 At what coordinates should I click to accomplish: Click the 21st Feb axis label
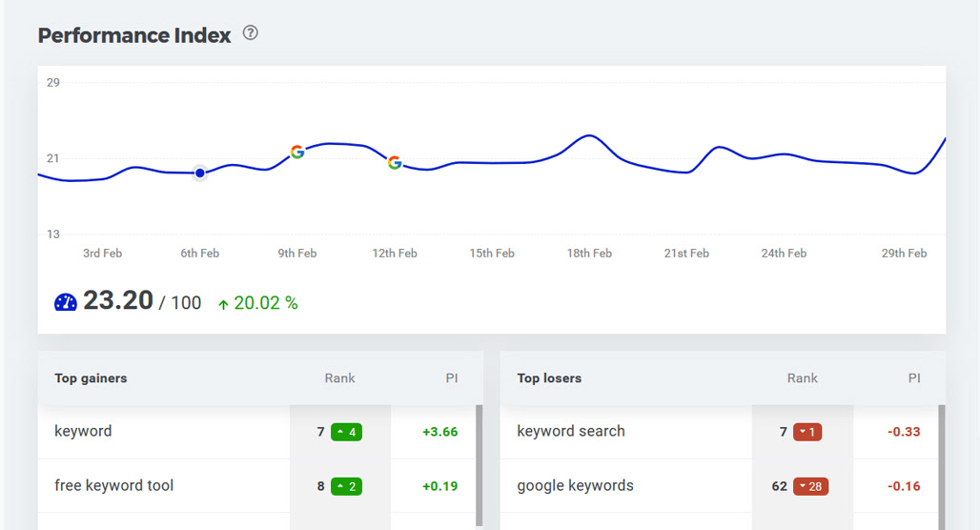686,254
